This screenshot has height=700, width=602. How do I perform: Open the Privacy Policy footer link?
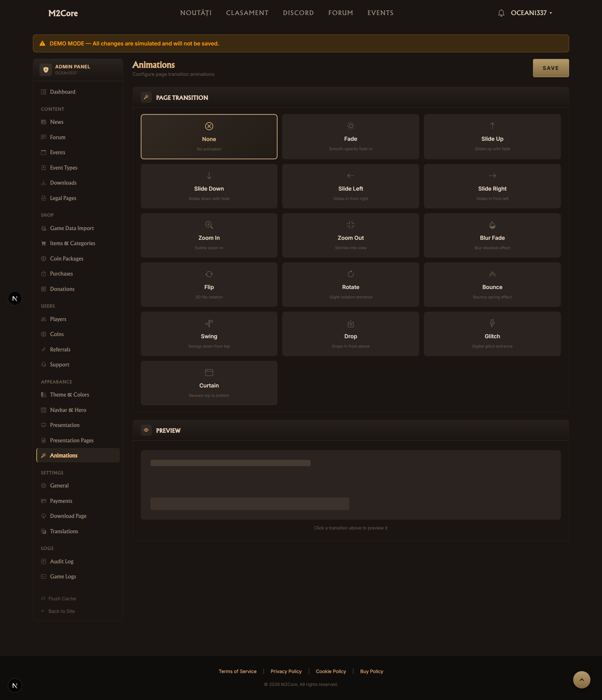(286, 671)
